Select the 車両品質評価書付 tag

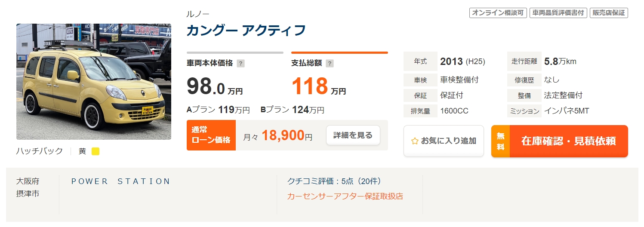pyautogui.click(x=558, y=13)
